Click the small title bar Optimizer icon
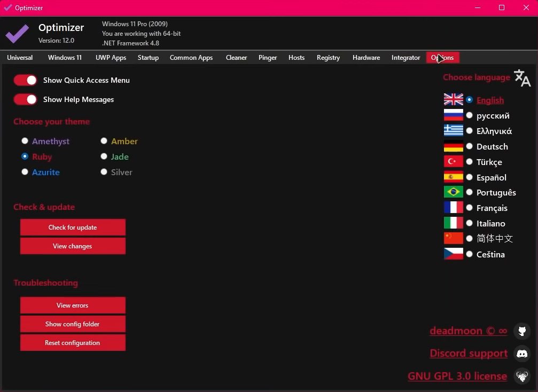Screen dimensions: 538x392 point(7,7)
